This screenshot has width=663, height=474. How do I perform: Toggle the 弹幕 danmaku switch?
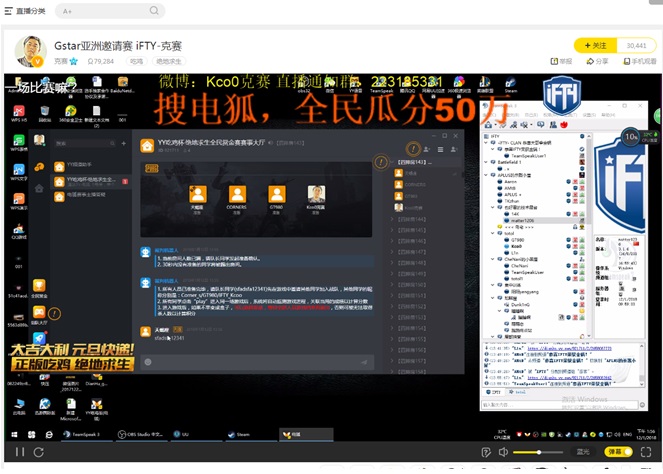coord(616,452)
